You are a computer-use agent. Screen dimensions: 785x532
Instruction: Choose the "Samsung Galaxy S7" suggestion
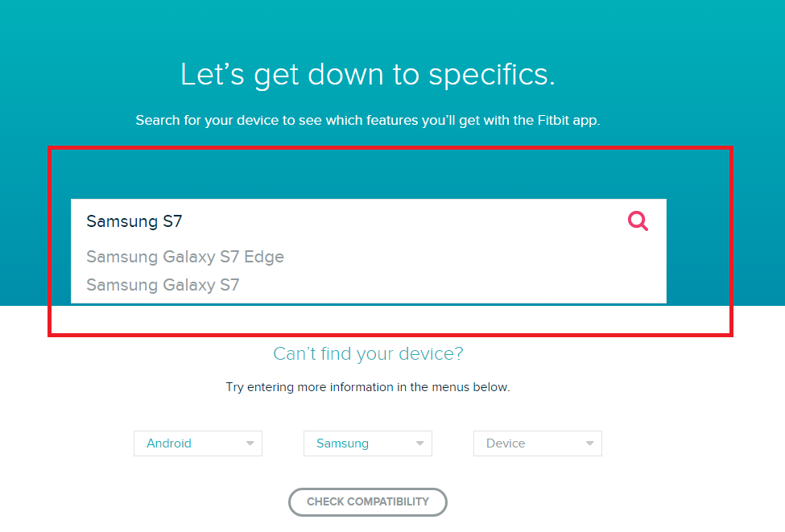tap(163, 285)
